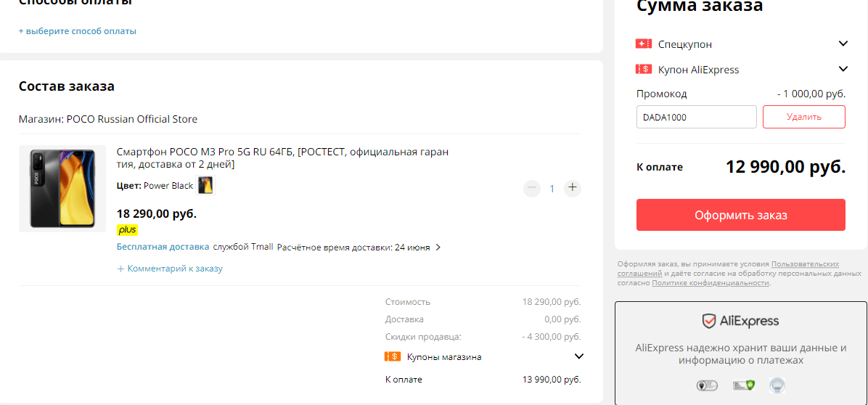Screen dimensions: 868x405
Task: Expand the Купоны магазина section
Action: [x=578, y=356]
